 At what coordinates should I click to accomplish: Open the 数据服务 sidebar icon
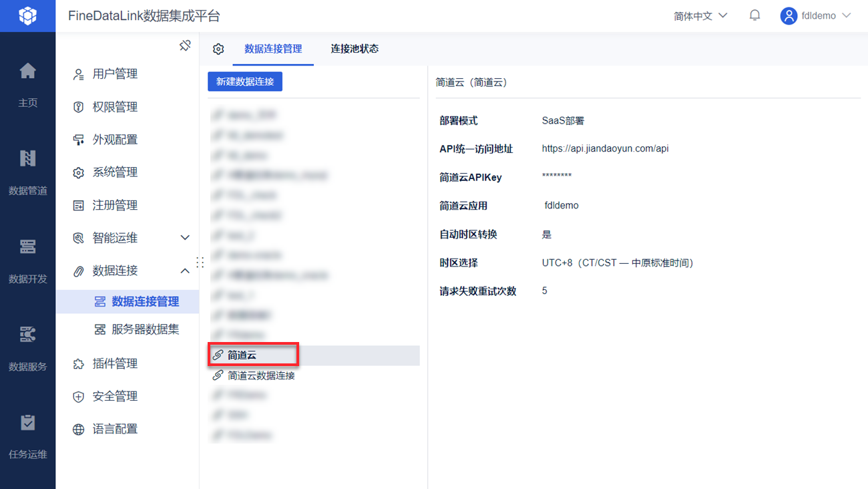click(27, 334)
